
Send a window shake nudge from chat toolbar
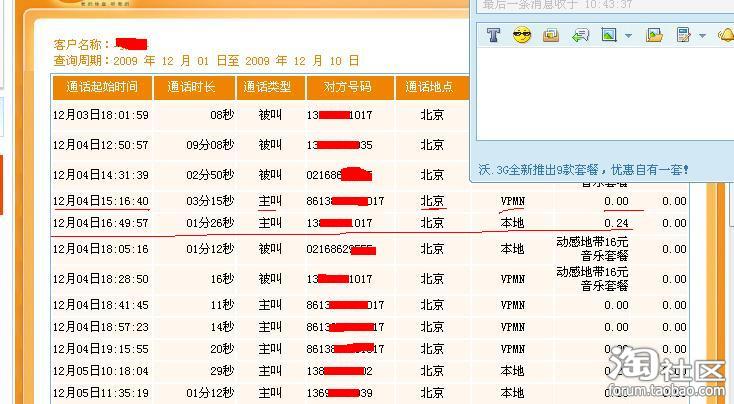580,35
